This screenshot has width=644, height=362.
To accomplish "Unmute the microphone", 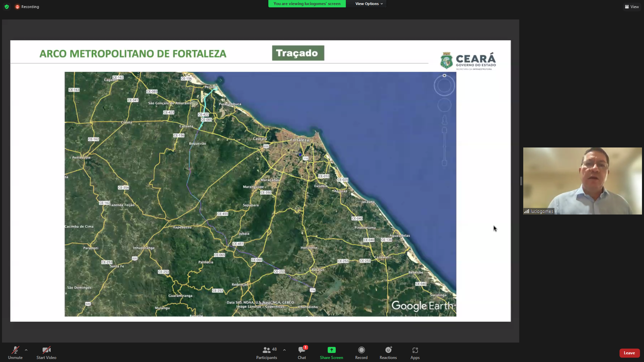I will [15, 353].
